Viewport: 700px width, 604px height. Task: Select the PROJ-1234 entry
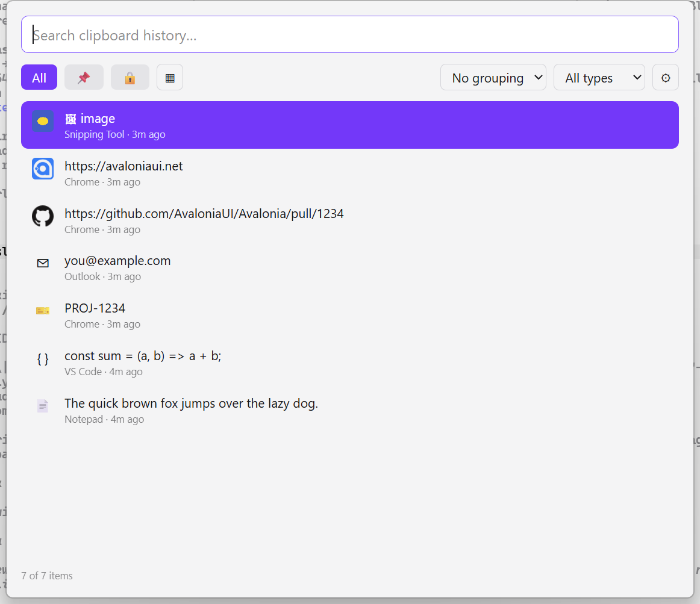349,315
